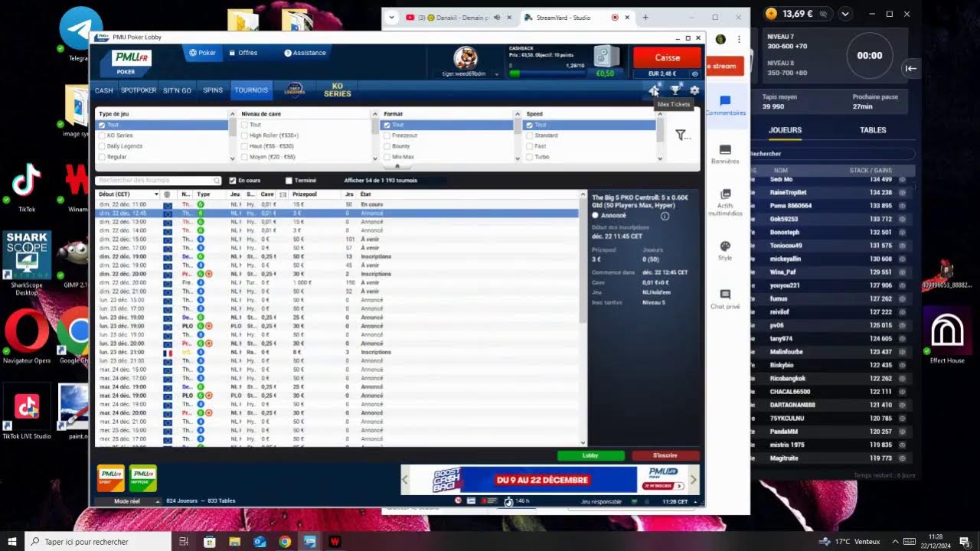Check the Bounty format filter

click(x=387, y=146)
